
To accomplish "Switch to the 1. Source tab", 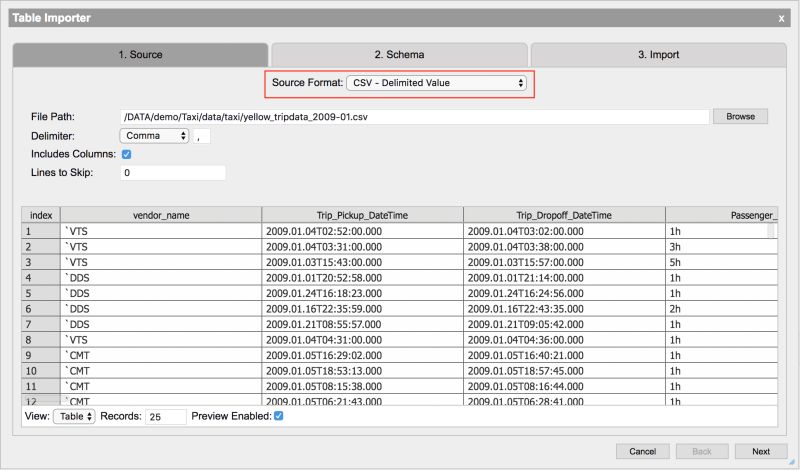I will pos(140,55).
